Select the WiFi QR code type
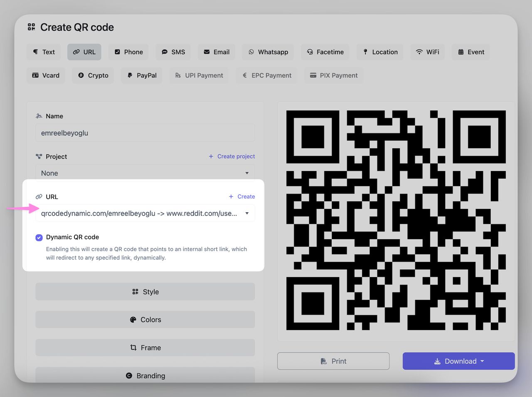Screen dimensions: 532x397 tap(427, 52)
